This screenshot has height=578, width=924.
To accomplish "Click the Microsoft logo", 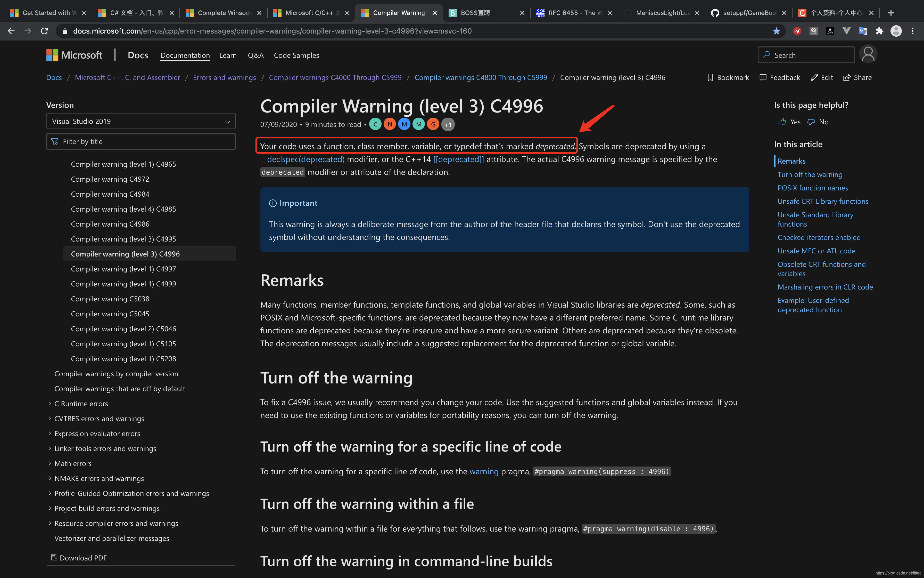I will click(x=74, y=55).
